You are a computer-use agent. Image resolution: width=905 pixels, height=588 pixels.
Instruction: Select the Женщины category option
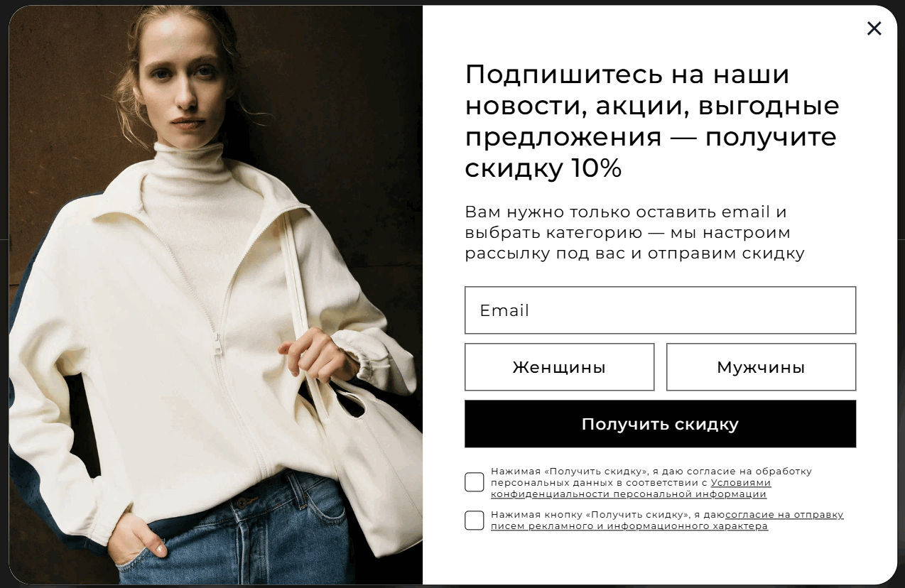559,367
